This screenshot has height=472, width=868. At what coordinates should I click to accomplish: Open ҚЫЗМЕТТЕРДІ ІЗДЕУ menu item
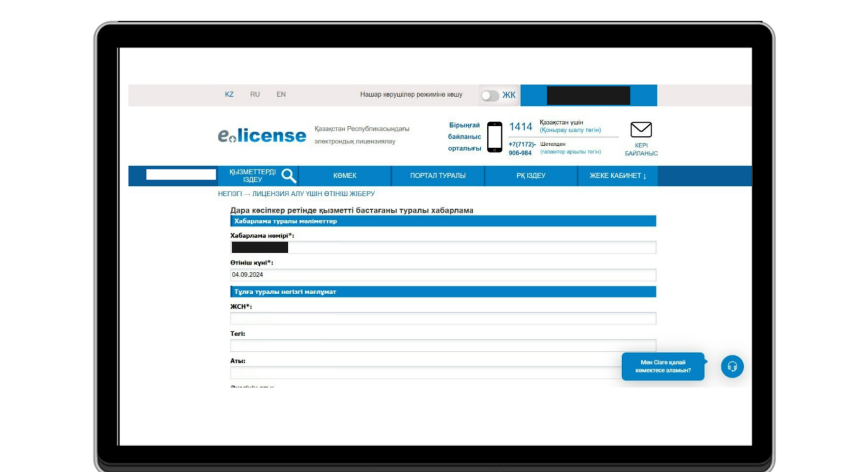pos(252,176)
